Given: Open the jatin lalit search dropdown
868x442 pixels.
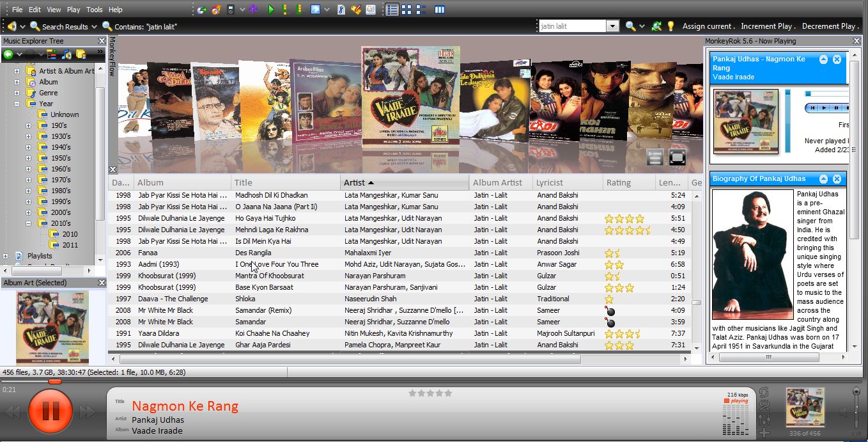Looking at the screenshot, I should point(612,26).
